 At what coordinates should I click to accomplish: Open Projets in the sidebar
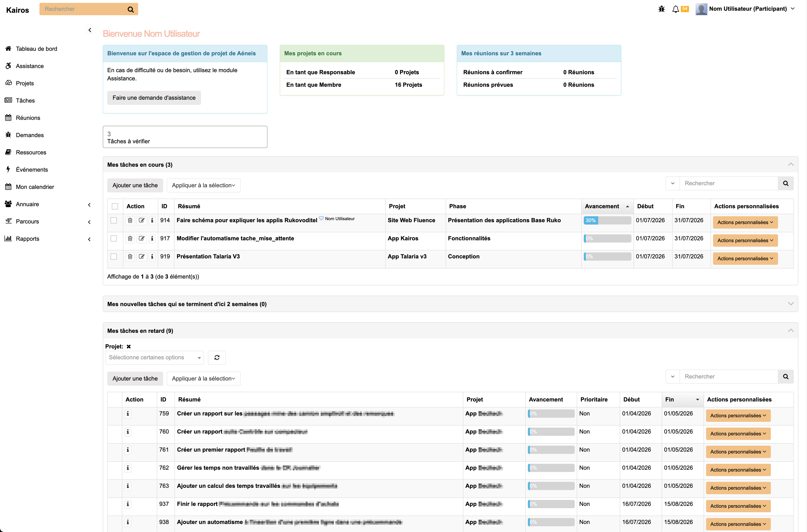(x=25, y=83)
